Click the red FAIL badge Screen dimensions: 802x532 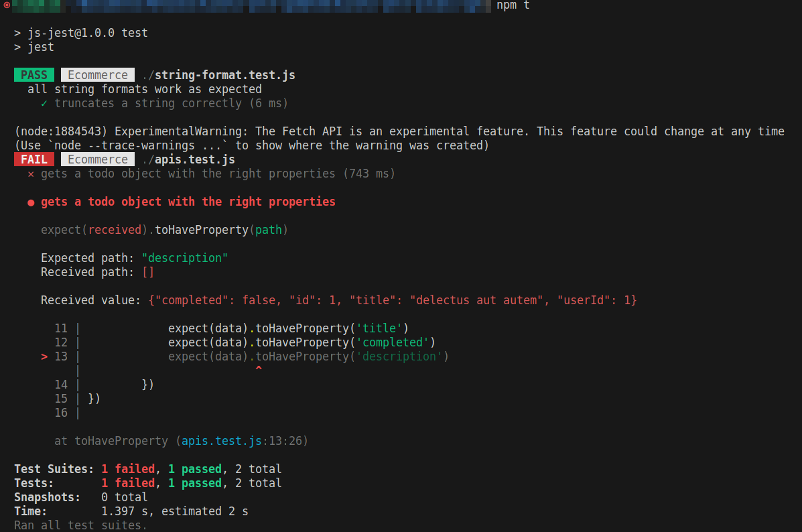coord(34,159)
